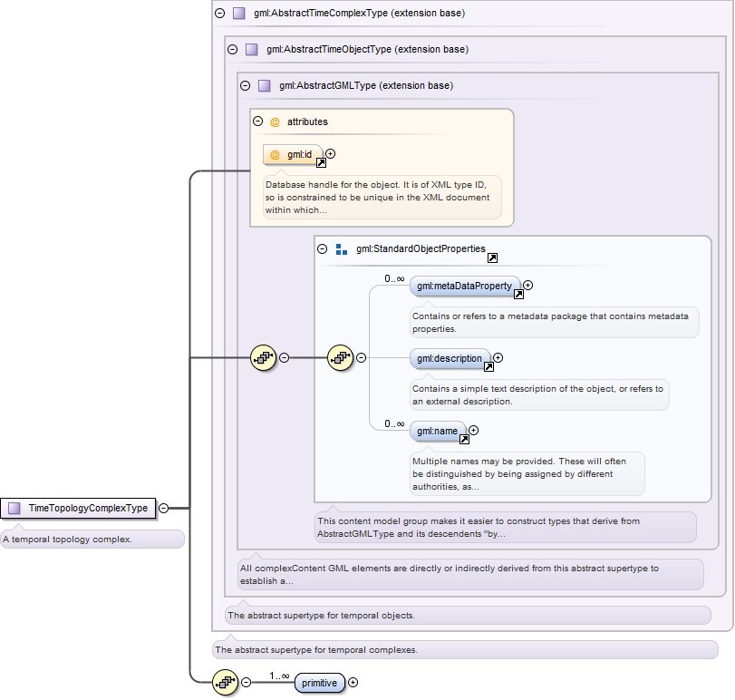This screenshot has width=735, height=700.
Task: Follow the reference arrow on gml:description
Action: (x=488, y=366)
